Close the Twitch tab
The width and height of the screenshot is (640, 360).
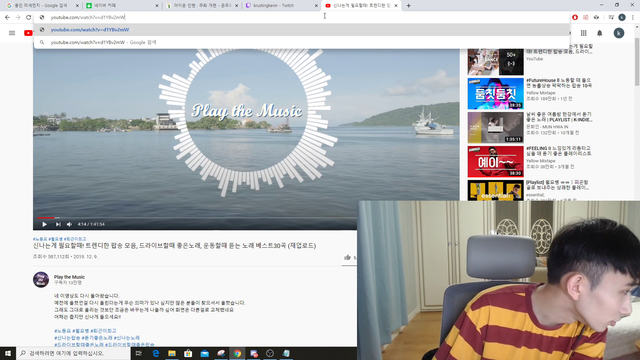pyautogui.click(x=316, y=6)
